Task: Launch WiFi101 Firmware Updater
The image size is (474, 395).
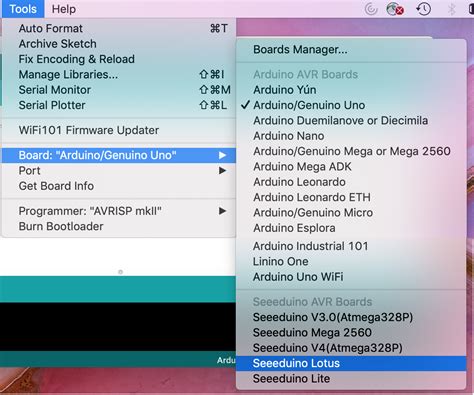Action: tap(119, 130)
